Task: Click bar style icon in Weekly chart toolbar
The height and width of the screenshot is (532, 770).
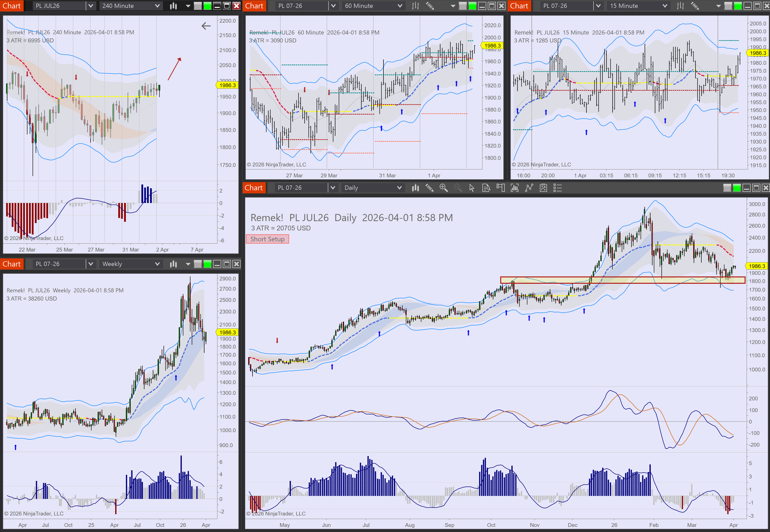Action: [x=173, y=264]
